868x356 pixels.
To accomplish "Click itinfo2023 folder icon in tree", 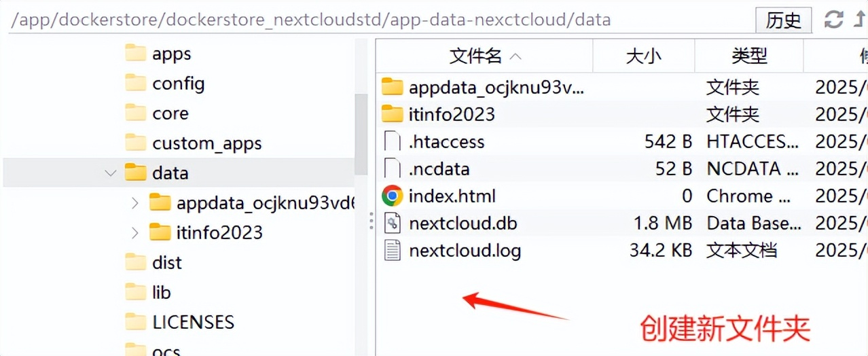I will [x=160, y=232].
